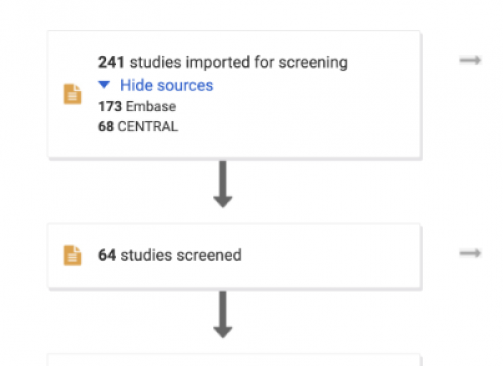Screen dimensions: 503x366
Task: Select the 173 Embase source entry
Action: (137, 107)
